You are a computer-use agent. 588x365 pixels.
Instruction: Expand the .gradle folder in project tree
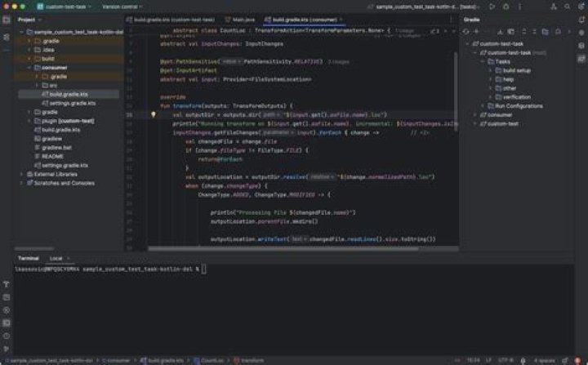pos(29,41)
